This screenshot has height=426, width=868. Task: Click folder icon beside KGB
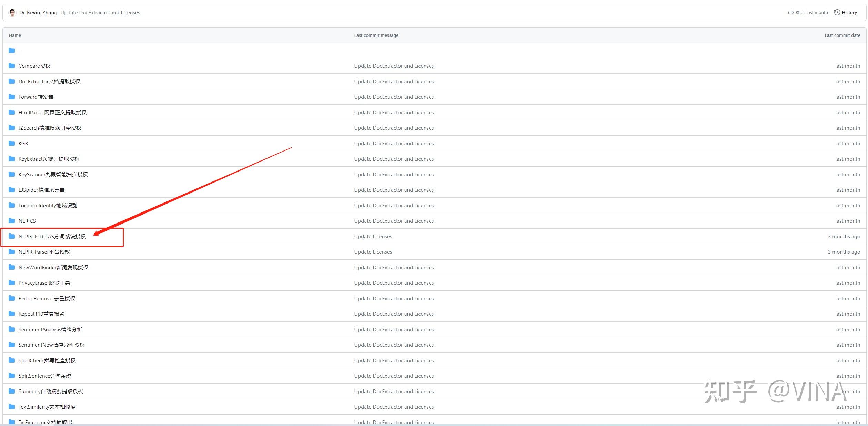12,143
